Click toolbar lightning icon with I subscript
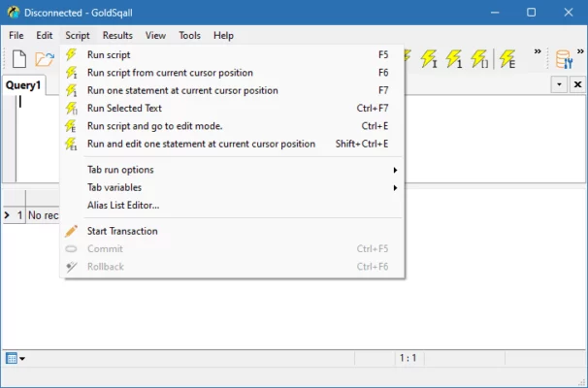Screen dimensions: 588x388 [429, 59]
